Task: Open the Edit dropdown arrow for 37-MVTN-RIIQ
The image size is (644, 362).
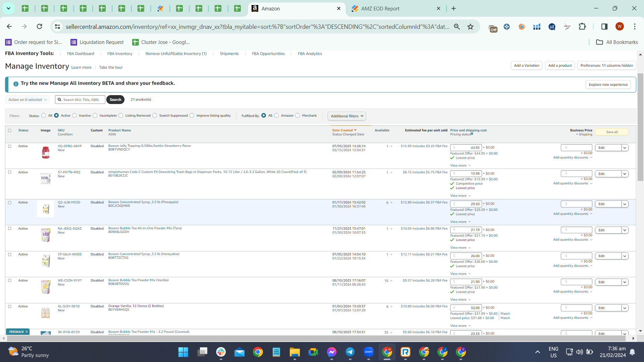Action: 625,174
